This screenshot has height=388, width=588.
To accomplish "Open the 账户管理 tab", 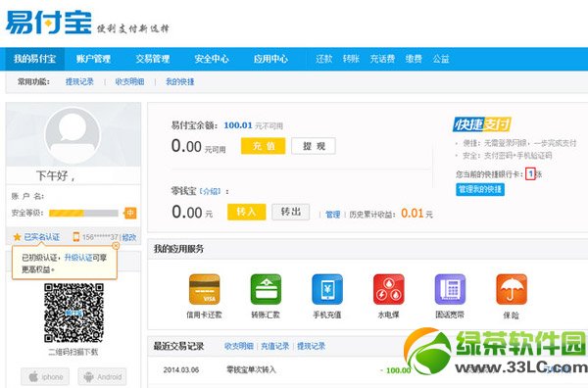I will click(93, 59).
